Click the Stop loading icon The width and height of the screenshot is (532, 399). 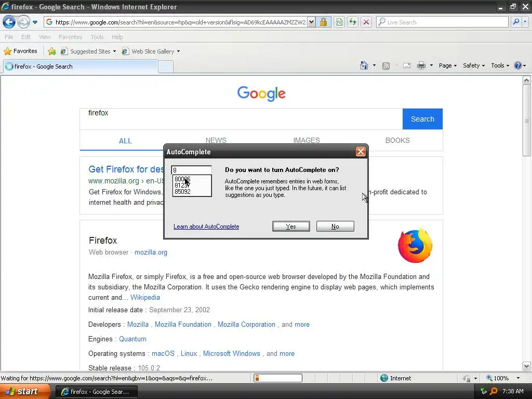point(366,22)
